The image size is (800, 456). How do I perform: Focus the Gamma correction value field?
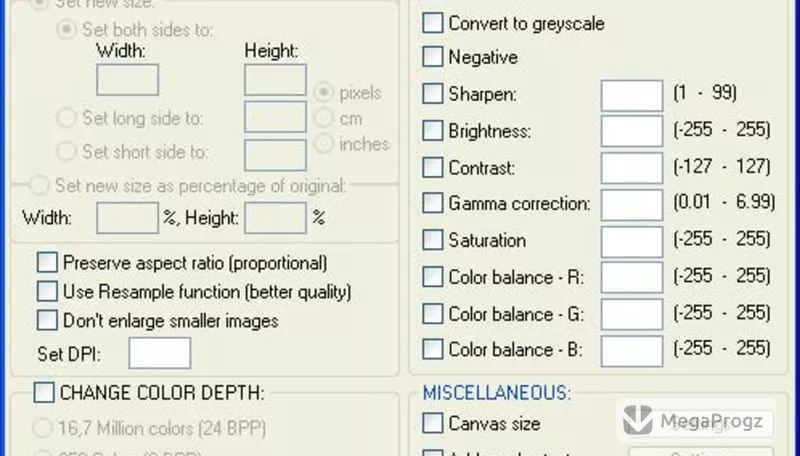coord(632,205)
